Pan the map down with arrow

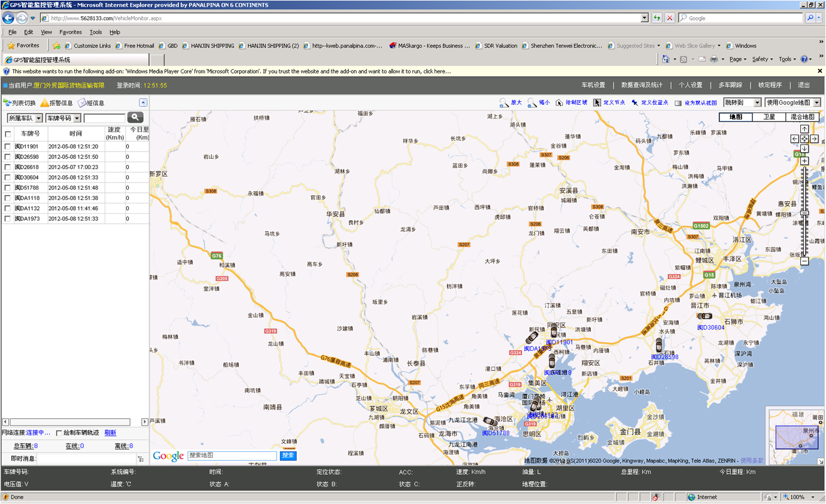[804, 148]
